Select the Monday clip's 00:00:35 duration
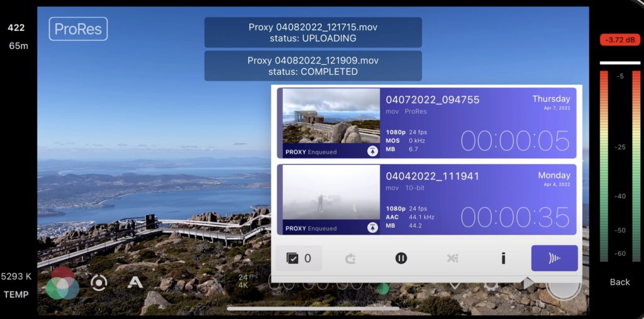Viewport: 644px width, 319px height. 515,217
